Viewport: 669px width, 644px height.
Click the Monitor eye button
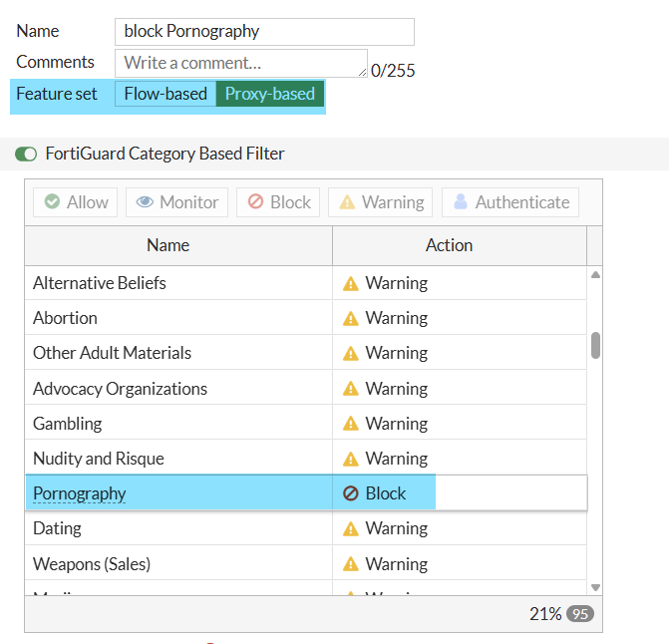tap(176, 202)
